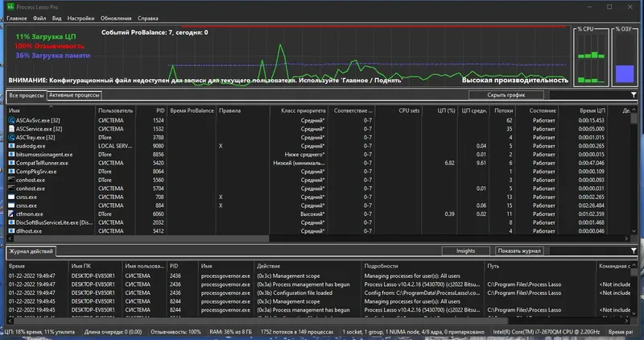Screen dimensions: 644x340
Task: Click the audiodg.exe process icon
Action: tap(11, 146)
